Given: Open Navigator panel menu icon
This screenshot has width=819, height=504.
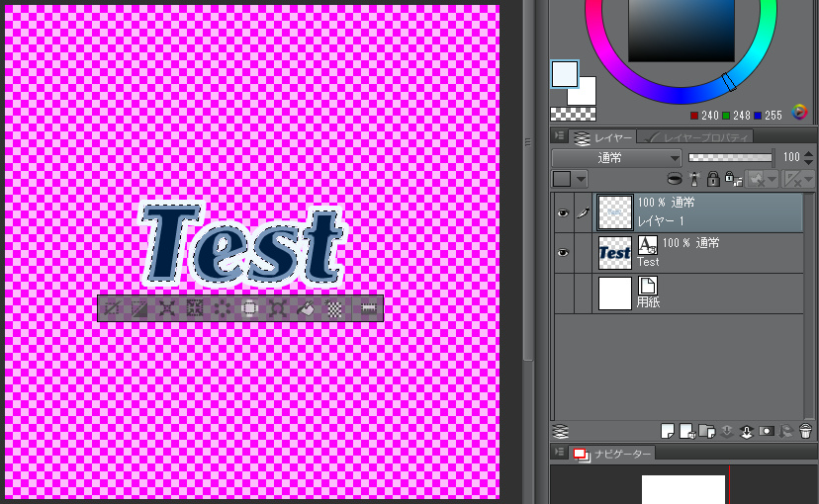Looking at the screenshot, I should 559,452.
